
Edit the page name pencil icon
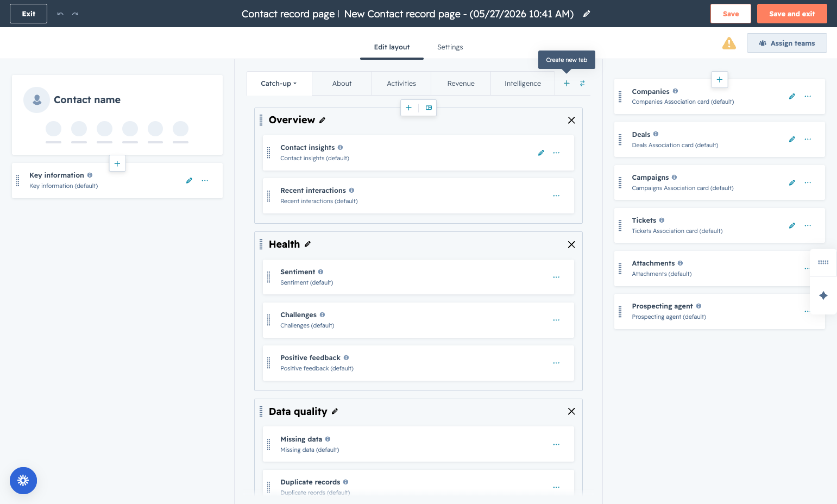pos(587,14)
